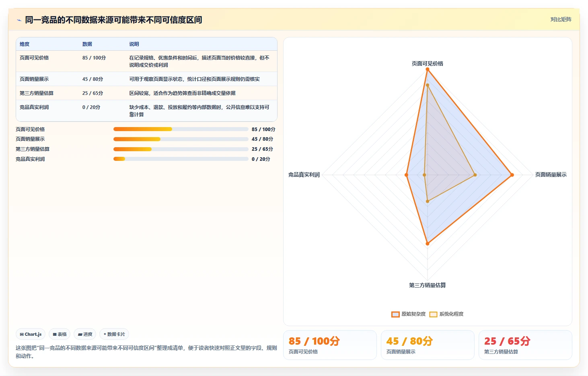Click the description starting with 可用于观察页面显示状态
Screen dimensions: 588x376
point(194,79)
